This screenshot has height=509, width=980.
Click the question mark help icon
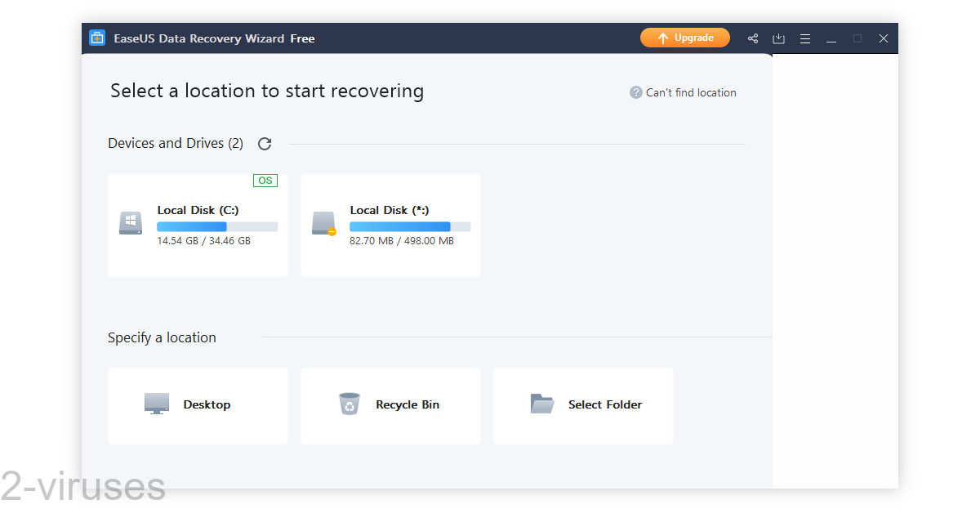pyautogui.click(x=636, y=93)
